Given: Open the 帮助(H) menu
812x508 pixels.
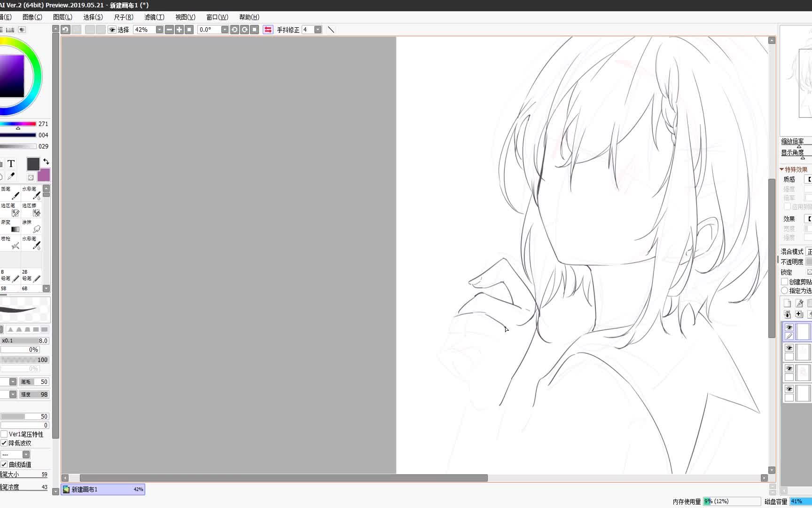Looking at the screenshot, I should click(x=249, y=17).
